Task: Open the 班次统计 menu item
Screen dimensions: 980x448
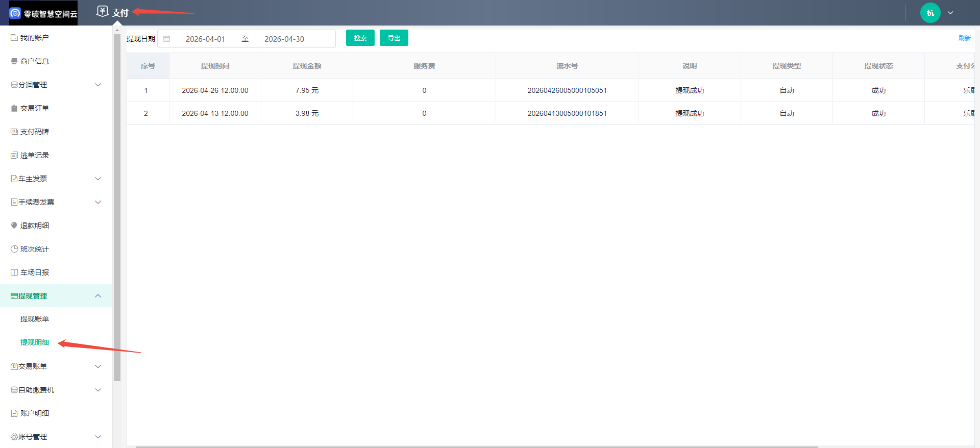Action: pos(56,249)
